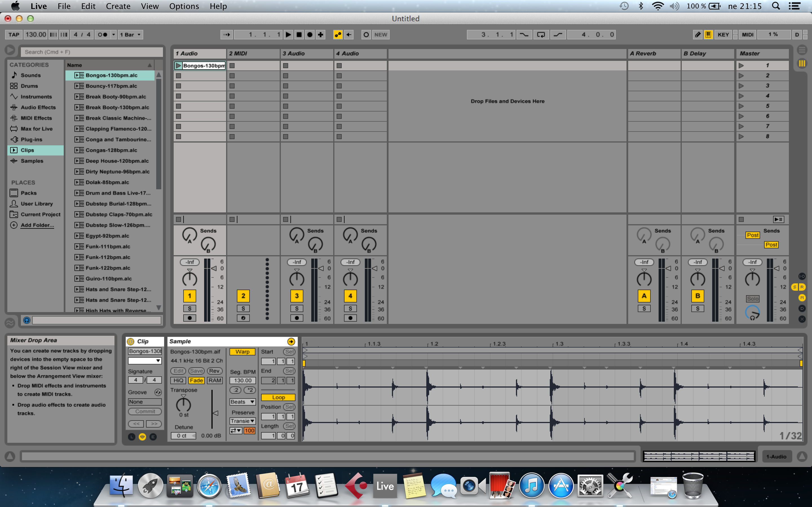Launch the Bongos-130bpm clip play triangle
The image size is (812, 507).
pyautogui.click(x=178, y=66)
